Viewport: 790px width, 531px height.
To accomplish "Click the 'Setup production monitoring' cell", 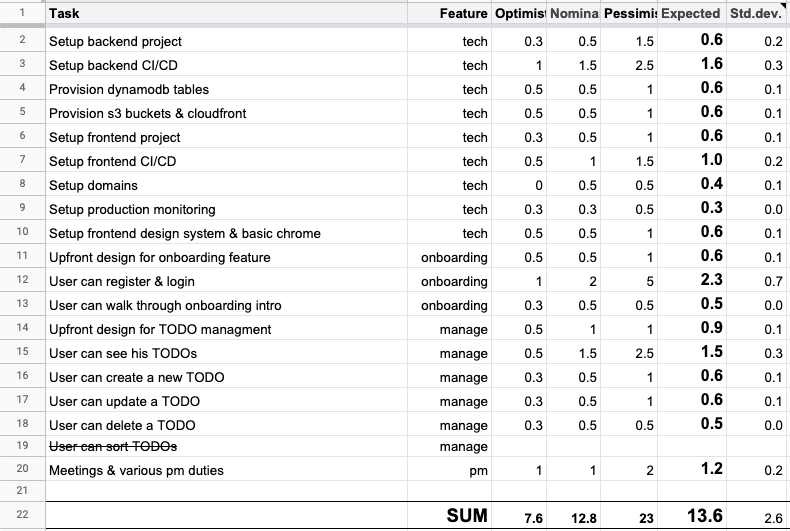I will click(x=226, y=209).
